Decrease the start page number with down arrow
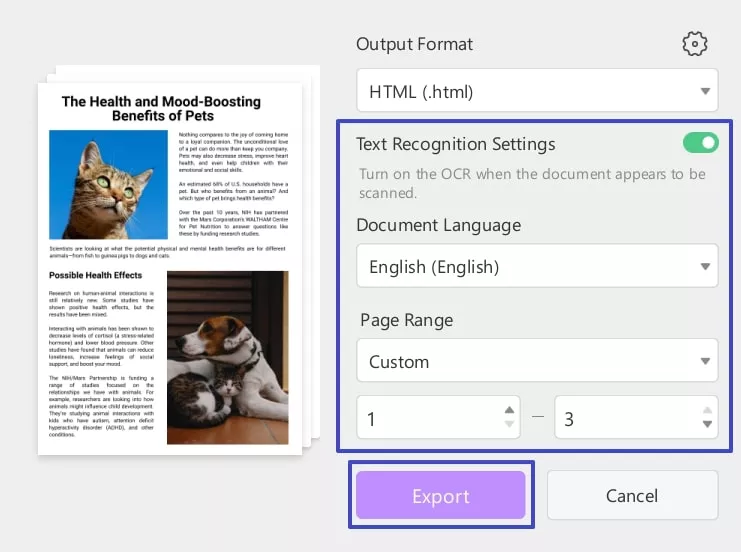Viewport: 741px width, 552px height. coord(509,424)
